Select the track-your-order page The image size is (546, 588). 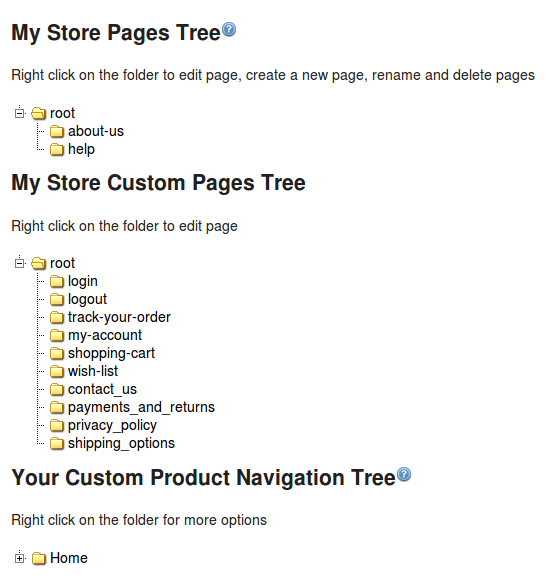pyautogui.click(x=119, y=317)
